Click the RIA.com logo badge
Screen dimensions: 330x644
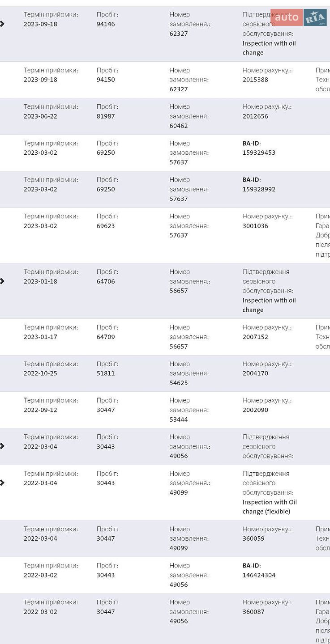click(x=315, y=17)
